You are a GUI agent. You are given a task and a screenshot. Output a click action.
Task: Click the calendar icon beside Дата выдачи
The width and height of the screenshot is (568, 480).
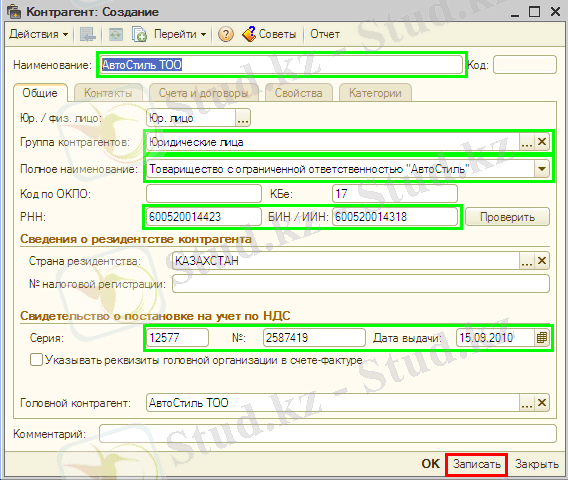(x=542, y=338)
